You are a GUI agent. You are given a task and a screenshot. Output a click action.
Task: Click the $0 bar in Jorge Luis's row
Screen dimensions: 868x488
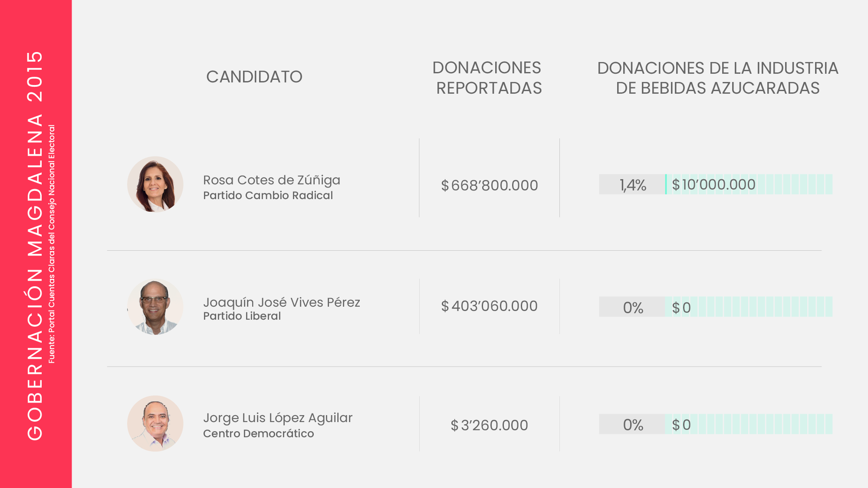pyautogui.click(x=749, y=424)
